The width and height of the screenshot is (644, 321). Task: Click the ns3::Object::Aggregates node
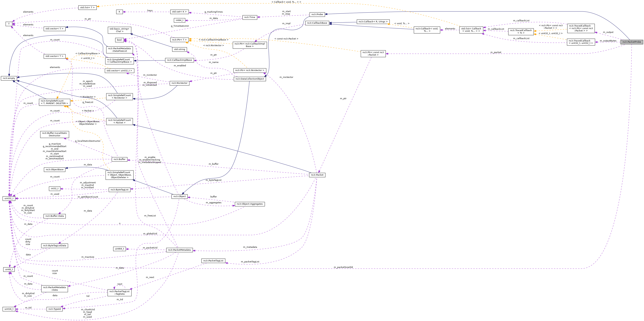click(x=250, y=204)
